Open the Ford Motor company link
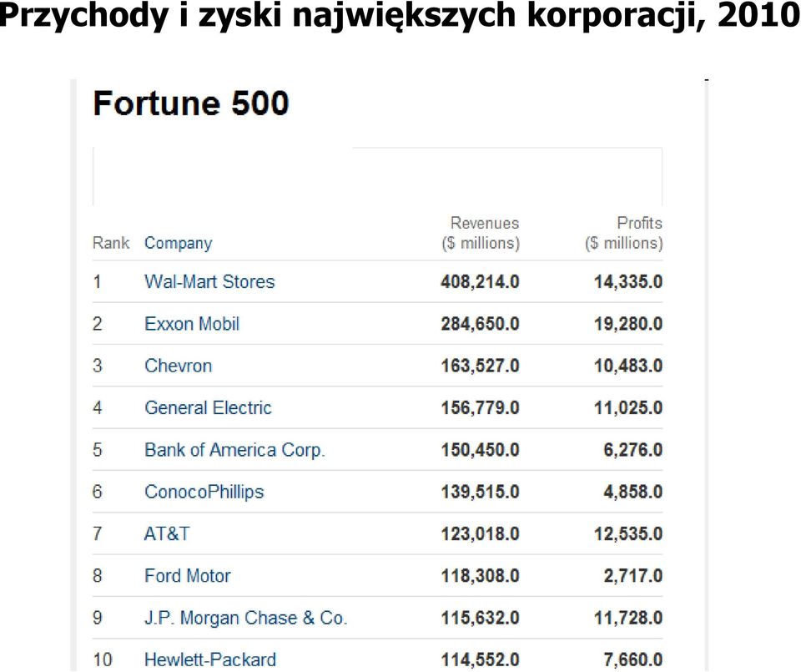 (x=188, y=575)
